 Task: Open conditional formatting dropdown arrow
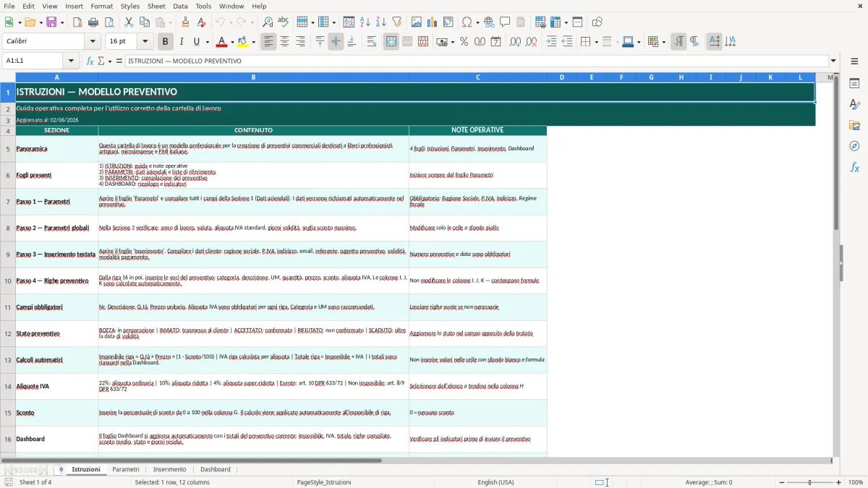(663, 42)
